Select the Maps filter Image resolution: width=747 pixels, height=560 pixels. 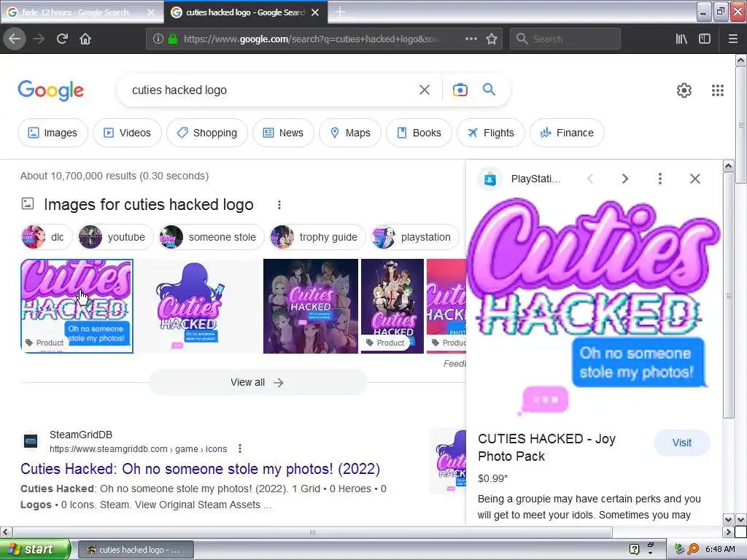pyautogui.click(x=349, y=133)
